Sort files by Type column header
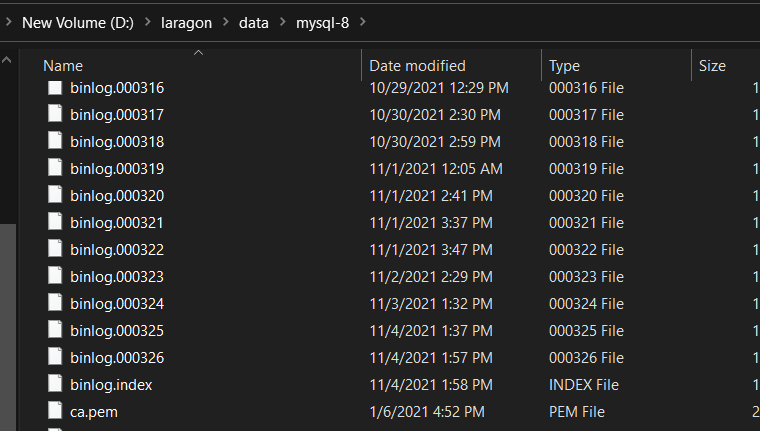Image resolution: width=760 pixels, height=431 pixels. pyautogui.click(x=564, y=66)
